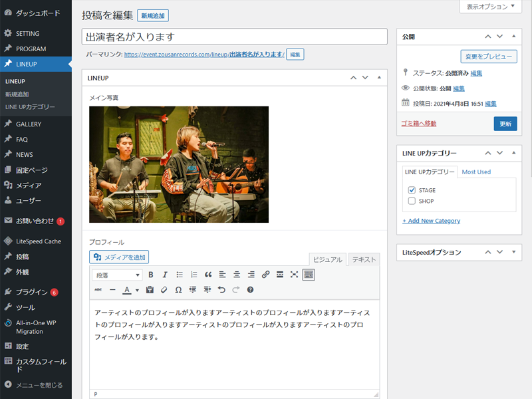The image size is (532, 399).
Task: Apply strikethrough formatting
Action: 97,290
